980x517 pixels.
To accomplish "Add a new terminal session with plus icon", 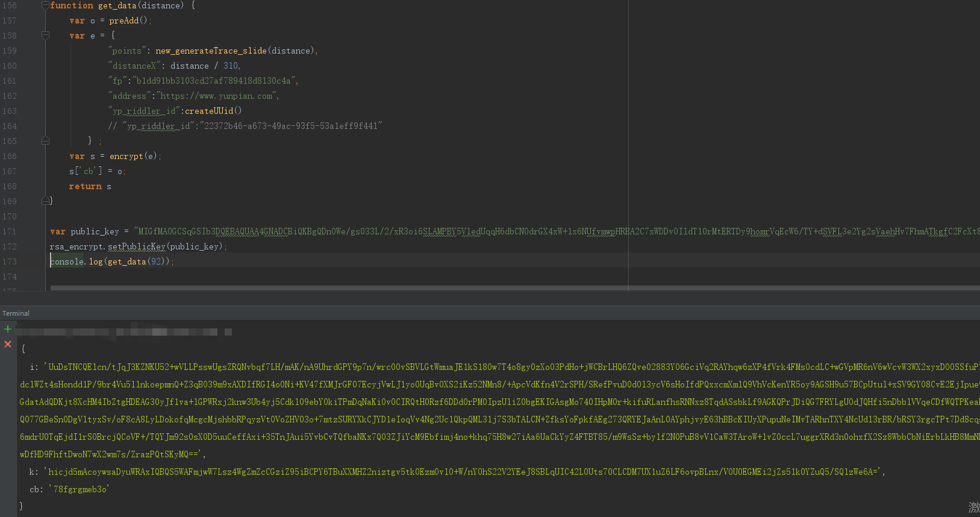I will (8, 329).
